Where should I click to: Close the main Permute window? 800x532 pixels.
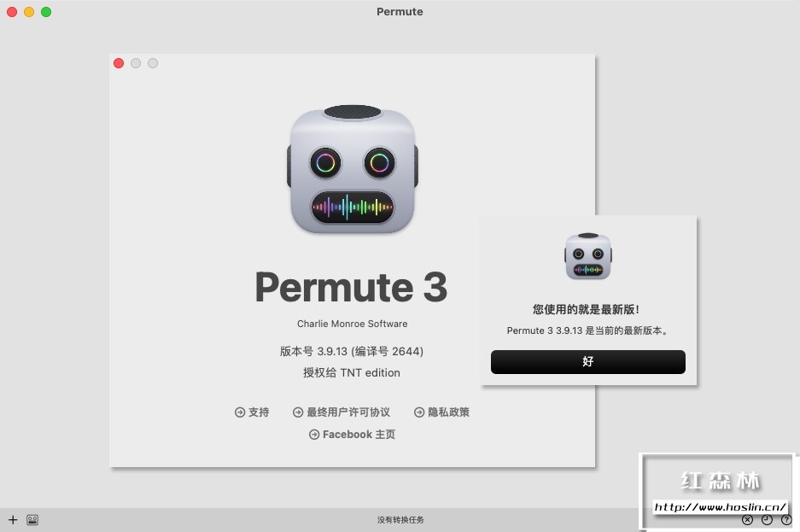[x=12, y=12]
